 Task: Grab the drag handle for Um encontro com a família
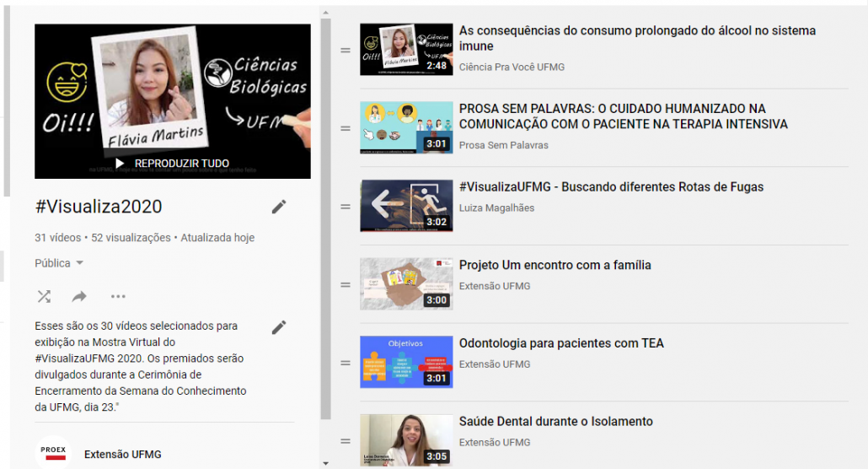click(x=346, y=285)
